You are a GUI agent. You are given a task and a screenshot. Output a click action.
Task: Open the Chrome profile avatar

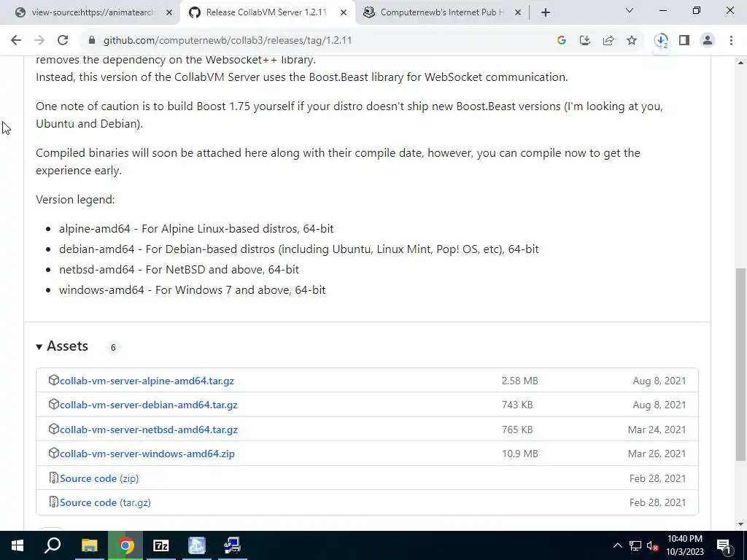pos(708,41)
